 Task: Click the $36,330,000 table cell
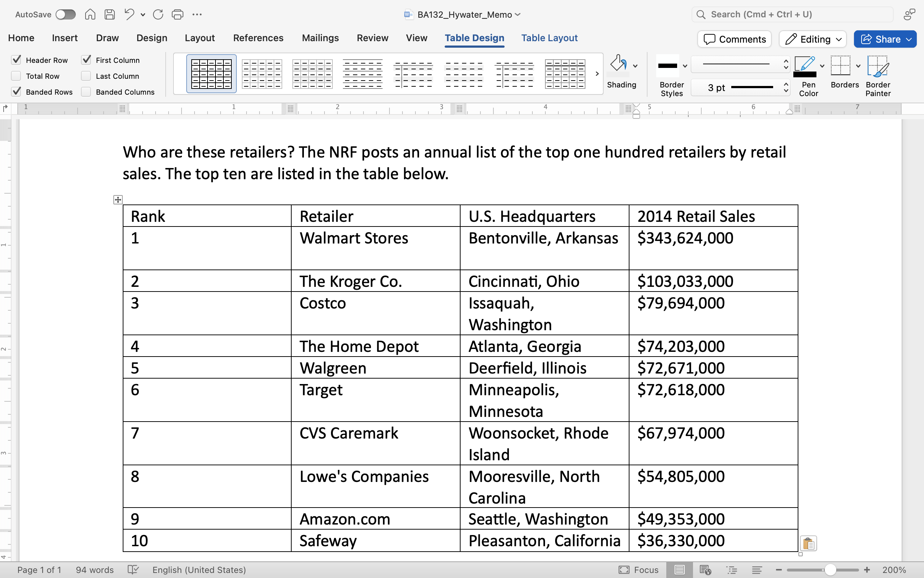click(713, 540)
